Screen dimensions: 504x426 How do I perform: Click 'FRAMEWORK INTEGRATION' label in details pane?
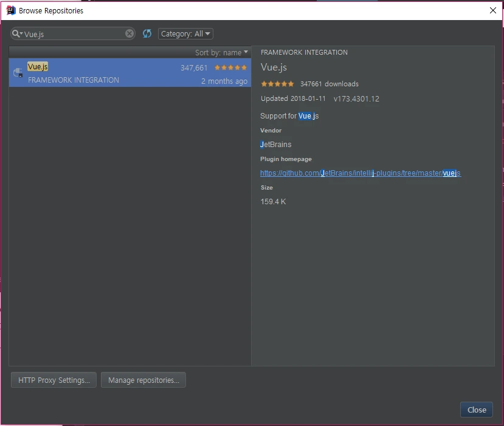[304, 52]
